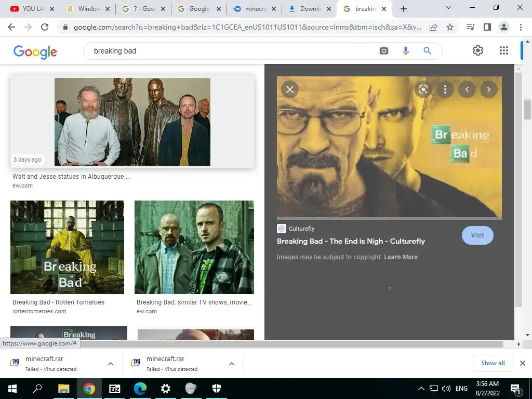Search by image camera icon

coord(384,51)
